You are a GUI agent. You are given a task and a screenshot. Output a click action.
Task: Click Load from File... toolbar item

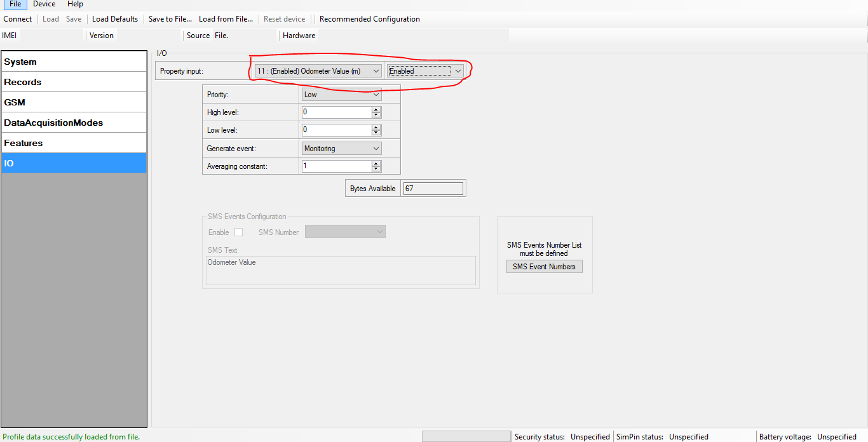point(226,19)
